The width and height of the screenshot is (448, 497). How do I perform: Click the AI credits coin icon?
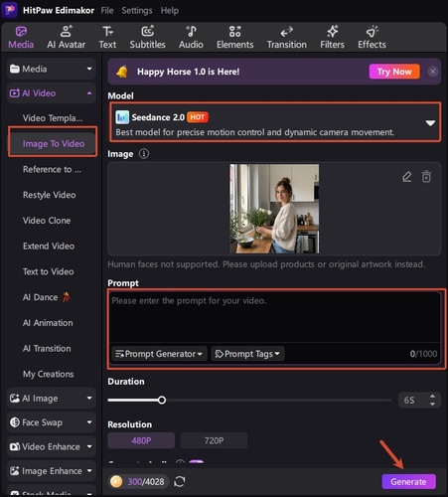point(116,481)
